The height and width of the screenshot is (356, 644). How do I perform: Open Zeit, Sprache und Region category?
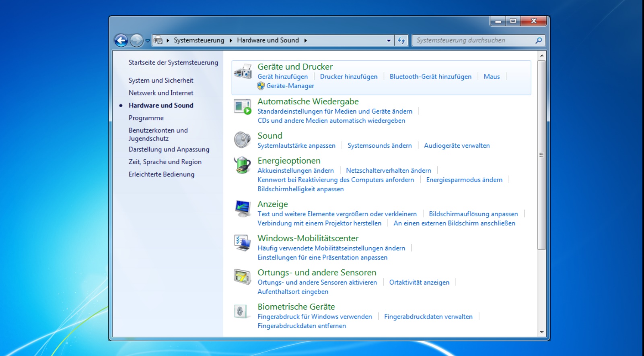pyautogui.click(x=165, y=162)
